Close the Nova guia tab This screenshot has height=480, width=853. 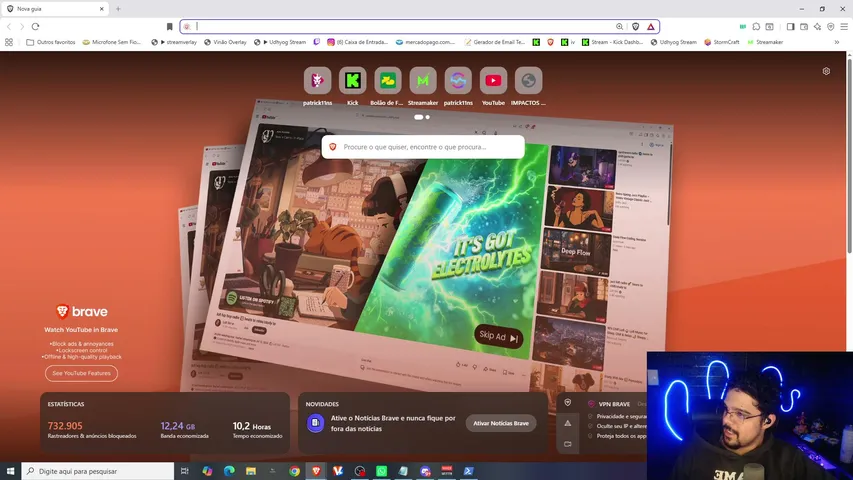click(x=101, y=9)
